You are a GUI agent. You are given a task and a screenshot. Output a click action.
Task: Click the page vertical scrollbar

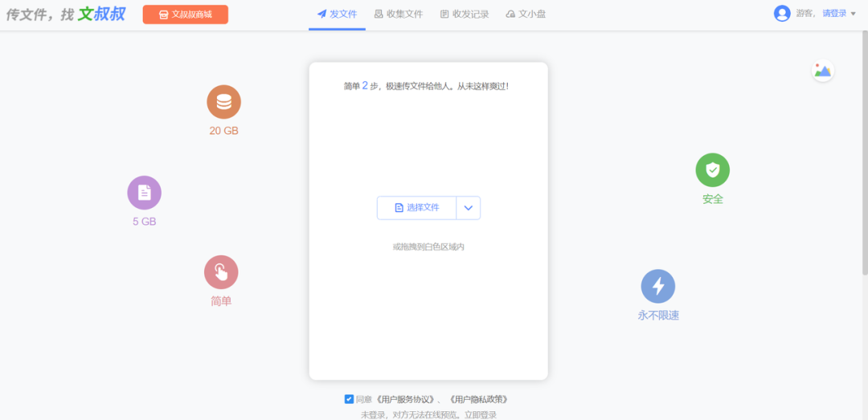point(865,152)
